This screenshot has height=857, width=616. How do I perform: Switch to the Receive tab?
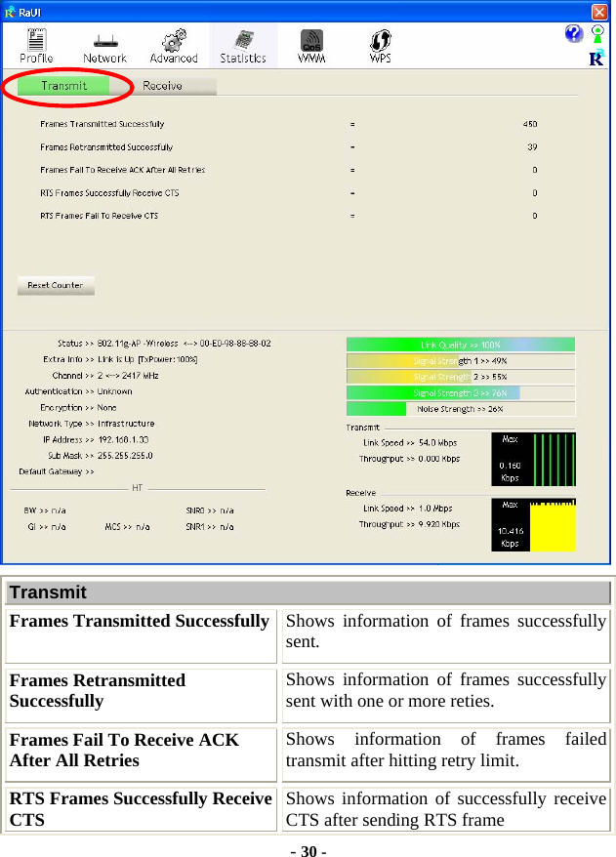[162, 86]
